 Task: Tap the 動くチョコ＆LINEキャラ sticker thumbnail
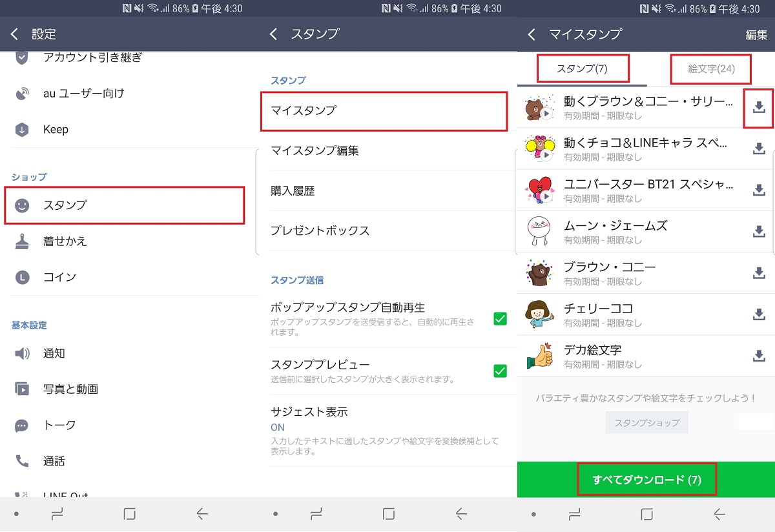point(540,149)
